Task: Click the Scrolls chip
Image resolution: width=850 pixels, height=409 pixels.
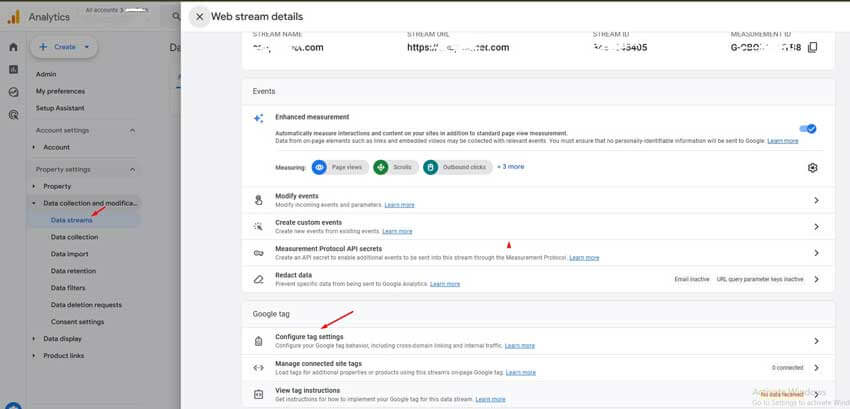Action: (x=396, y=168)
